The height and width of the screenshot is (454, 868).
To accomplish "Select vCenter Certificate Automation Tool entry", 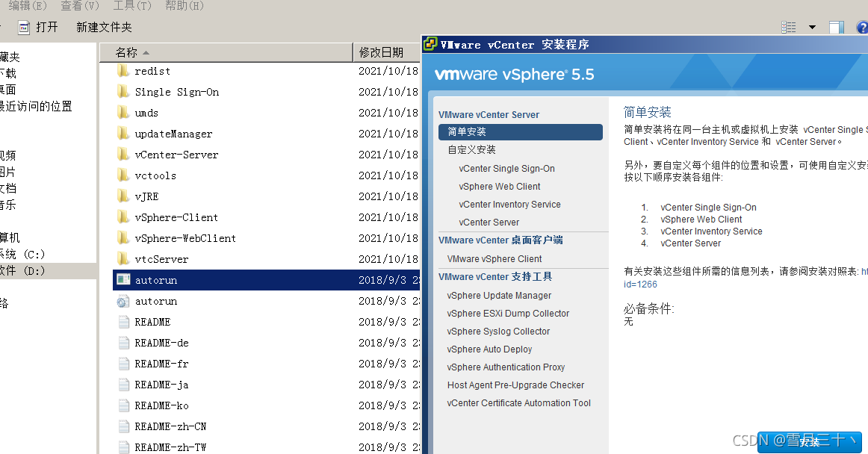I will coord(518,403).
